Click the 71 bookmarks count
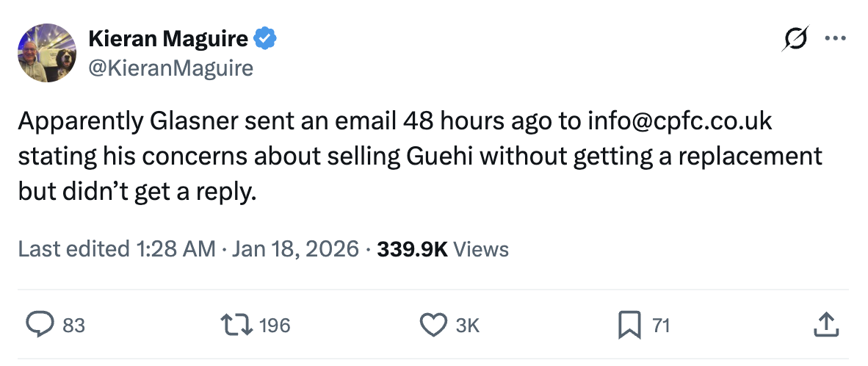 [661, 325]
